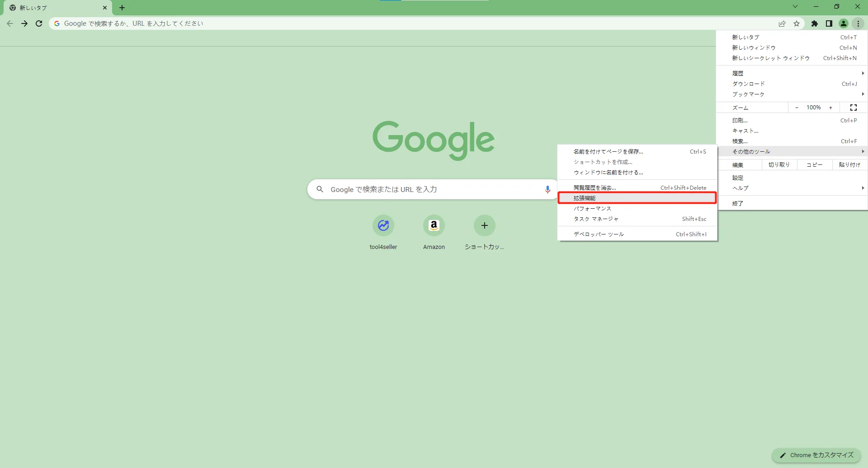Open 拡張機能 from submenu
868x468 pixels.
pyautogui.click(x=637, y=198)
